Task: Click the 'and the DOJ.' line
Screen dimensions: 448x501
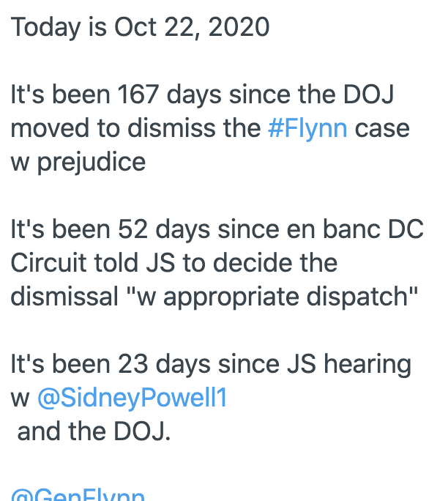Action: pyautogui.click(x=94, y=431)
